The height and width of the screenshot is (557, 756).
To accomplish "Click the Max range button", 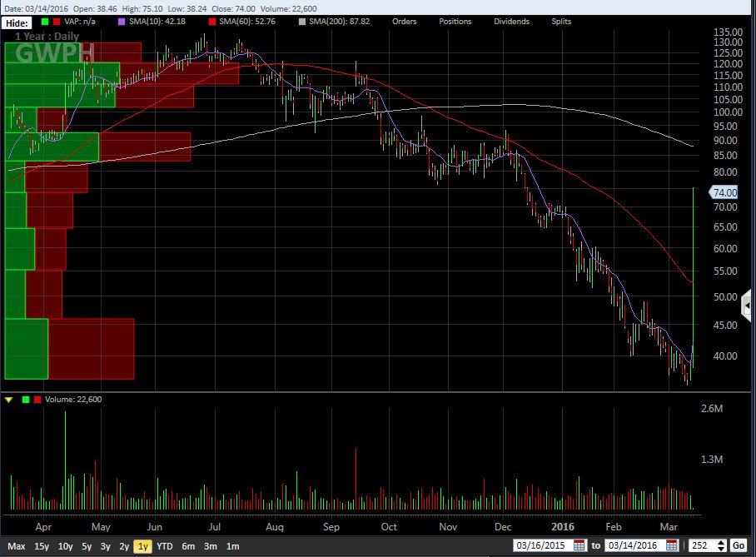I will pos(16,546).
